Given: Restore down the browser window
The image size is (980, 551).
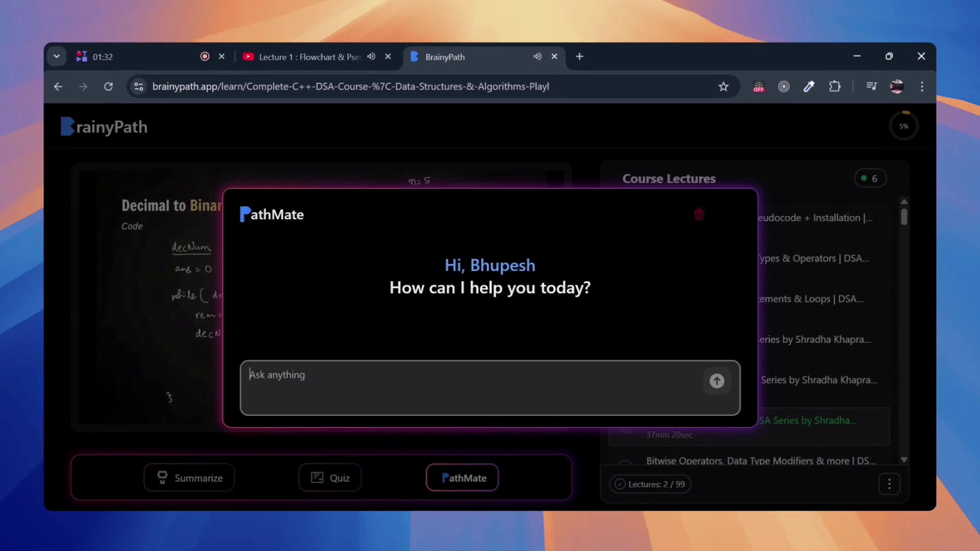Looking at the screenshot, I should [x=889, y=56].
